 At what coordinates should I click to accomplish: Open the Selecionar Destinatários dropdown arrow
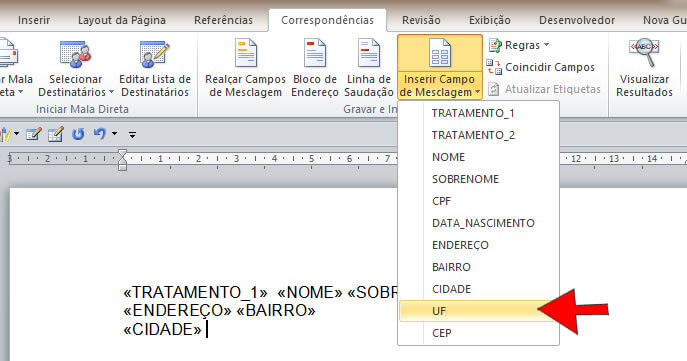[x=111, y=92]
